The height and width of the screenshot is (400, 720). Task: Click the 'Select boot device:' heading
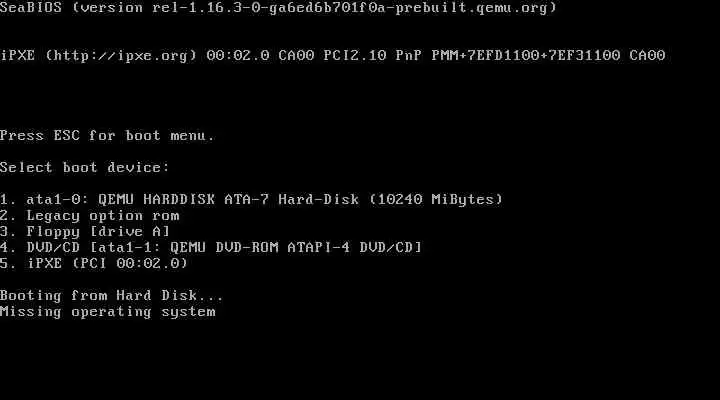tap(84, 167)
